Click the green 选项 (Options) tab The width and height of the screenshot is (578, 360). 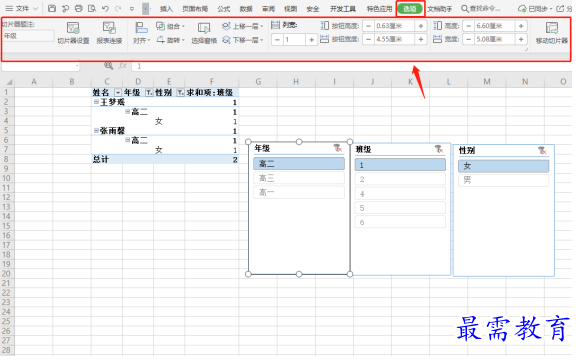pyautogui.click(x=410, y=9)
